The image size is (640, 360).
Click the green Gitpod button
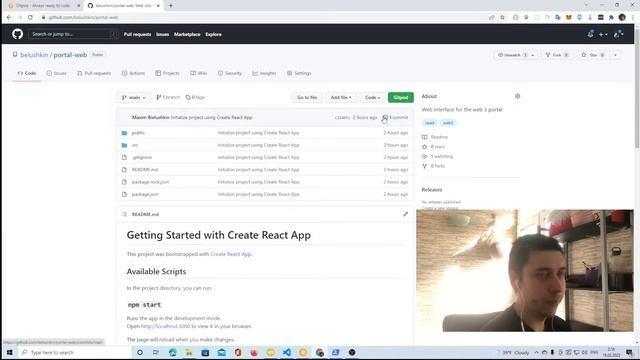point(400,98)
